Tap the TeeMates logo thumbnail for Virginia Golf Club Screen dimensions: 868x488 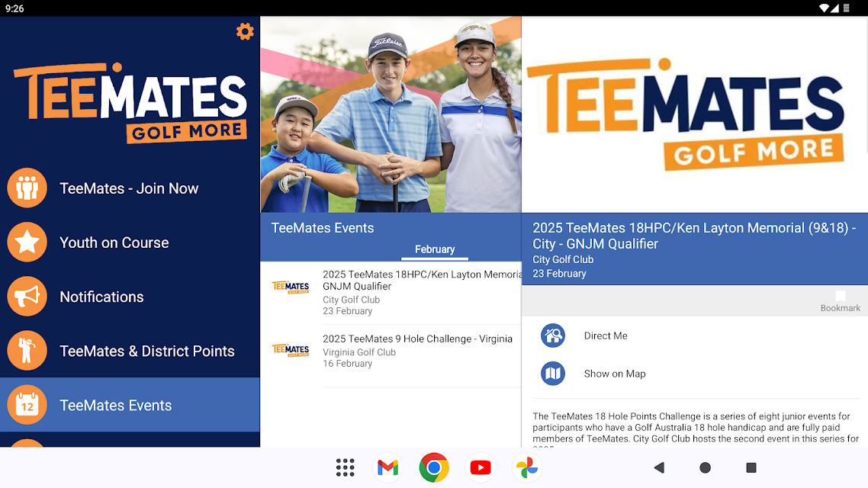[291, 350]
